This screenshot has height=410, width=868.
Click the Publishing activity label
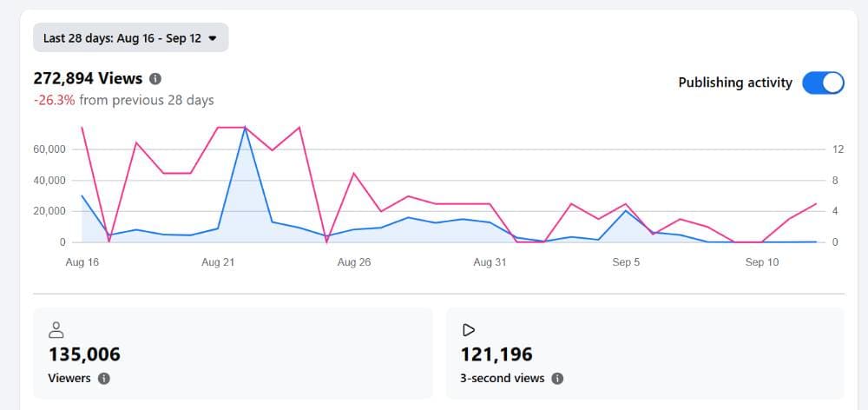(x=735, y=83)
